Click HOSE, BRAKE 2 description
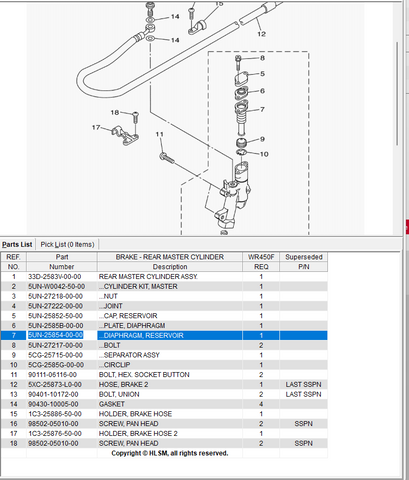Screen dimensions: 409x480 tap(123, 384)
